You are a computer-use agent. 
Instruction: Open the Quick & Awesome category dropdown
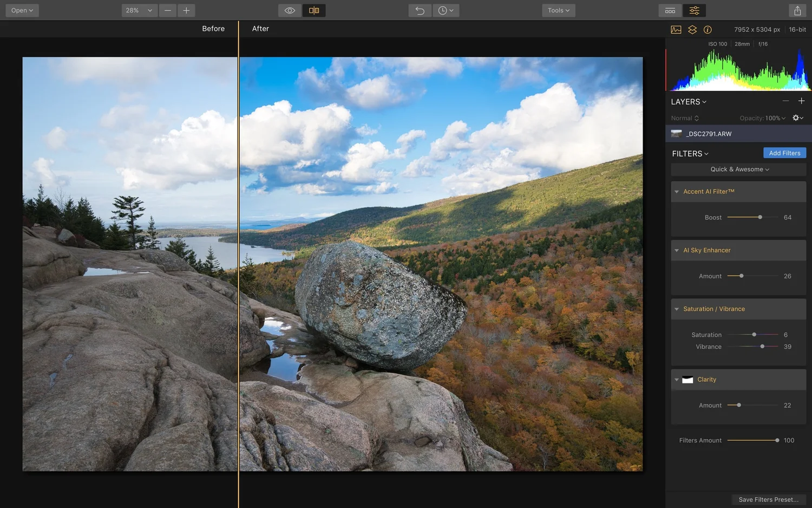click(x=738, y=169)
